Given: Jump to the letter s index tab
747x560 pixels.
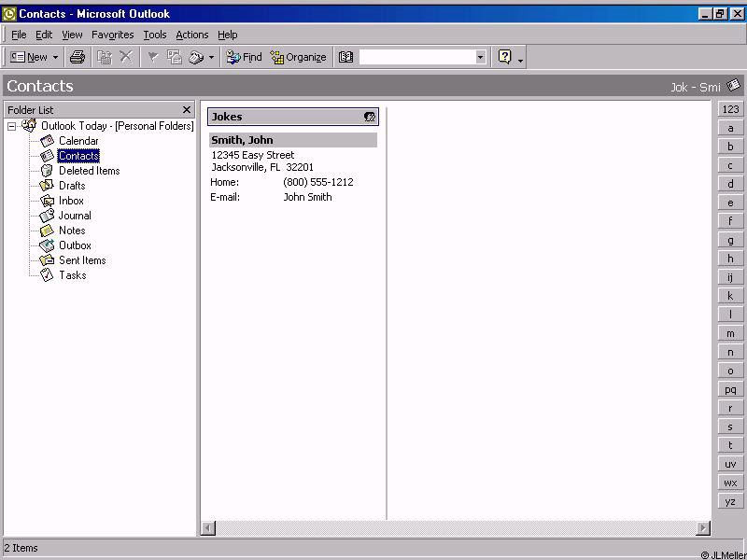Looking at the screenshot, I should (730, 427).
